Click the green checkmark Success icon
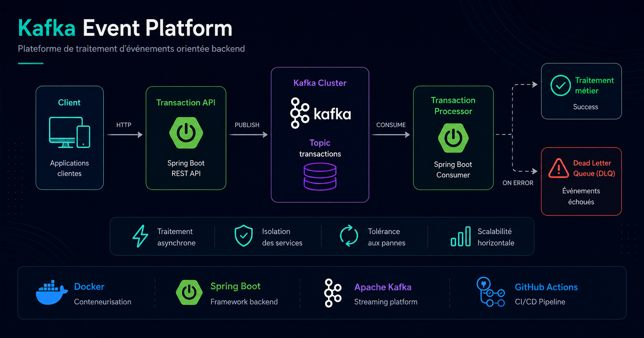Screen dimensions: 644x338 (x=561, y=86)
